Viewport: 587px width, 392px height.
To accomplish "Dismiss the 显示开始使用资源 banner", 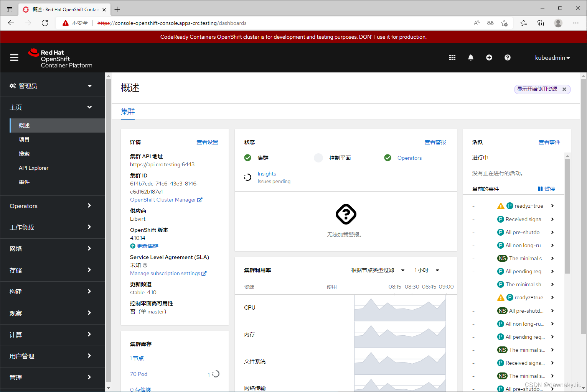I will (564, 89).
